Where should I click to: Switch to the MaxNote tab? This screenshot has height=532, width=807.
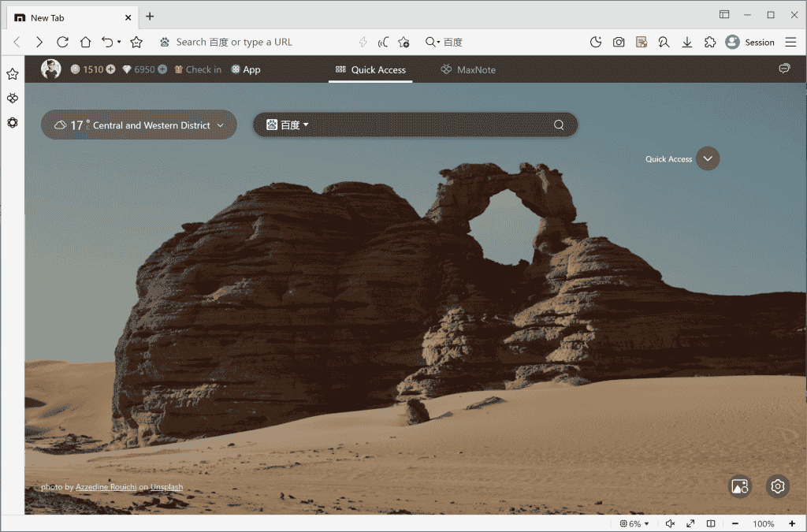(467, 69)
